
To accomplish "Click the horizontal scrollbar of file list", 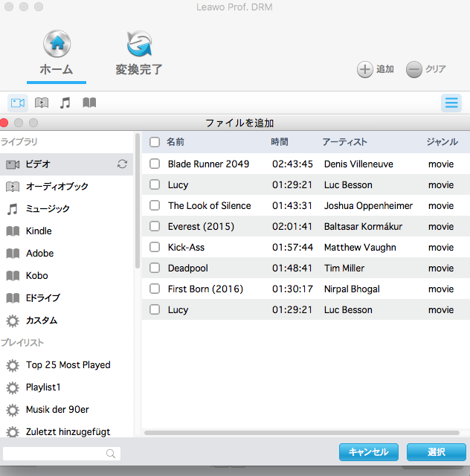I will pos(302,433).
